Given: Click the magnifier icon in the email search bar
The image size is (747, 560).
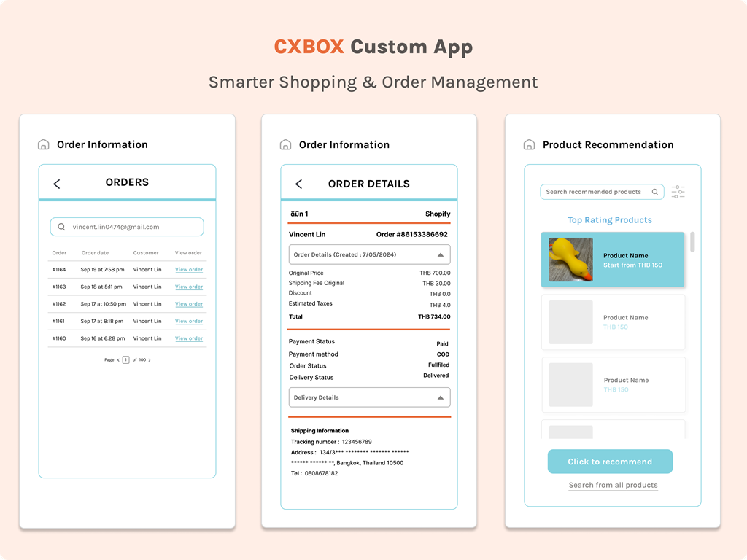Looking at the screenshot, I should [x=61, y=227].
